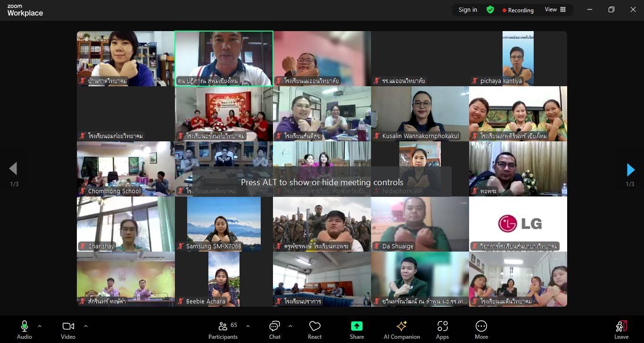Toggle microphone mute with Audio button
The image size is (644, 343).
(25, 329)
